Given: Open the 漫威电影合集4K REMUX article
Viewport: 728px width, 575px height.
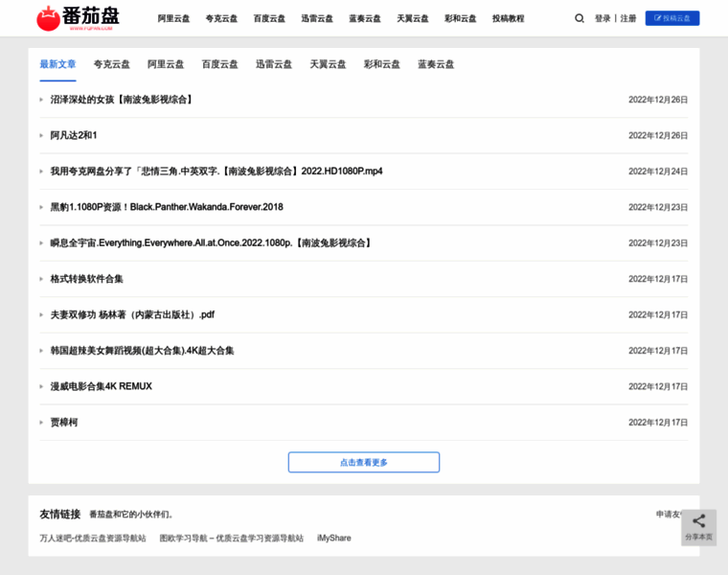Looking at the screenshot, I should pyautogui.click(x=101, y=386).
